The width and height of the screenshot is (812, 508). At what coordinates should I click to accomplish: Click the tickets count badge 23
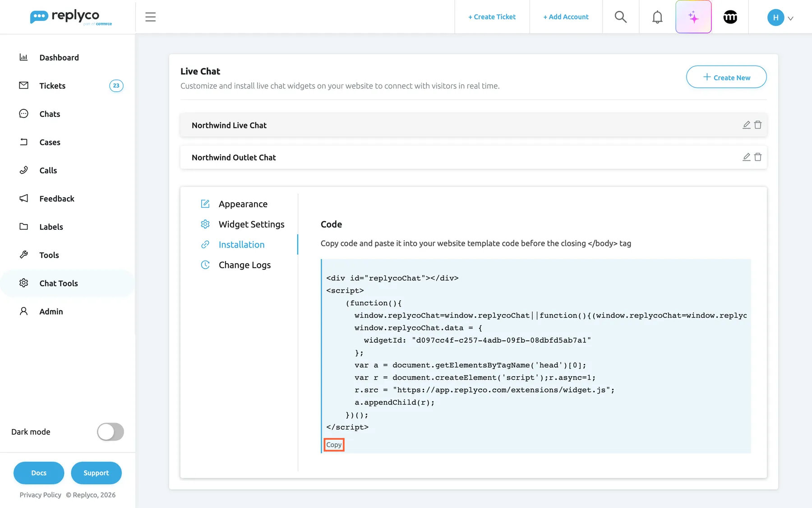pyautogui.click(x=116, y=86)
